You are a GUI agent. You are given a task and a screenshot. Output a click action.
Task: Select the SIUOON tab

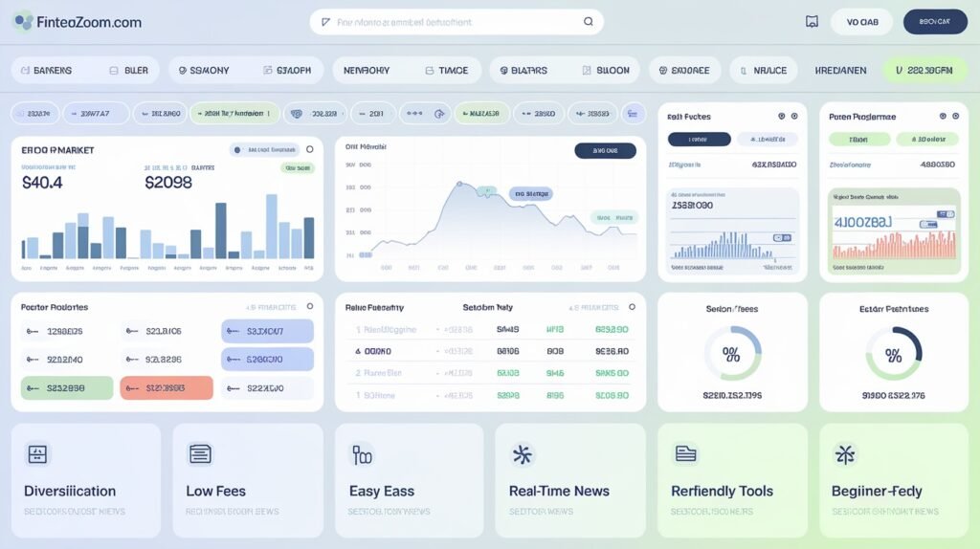tap(606, 71)
